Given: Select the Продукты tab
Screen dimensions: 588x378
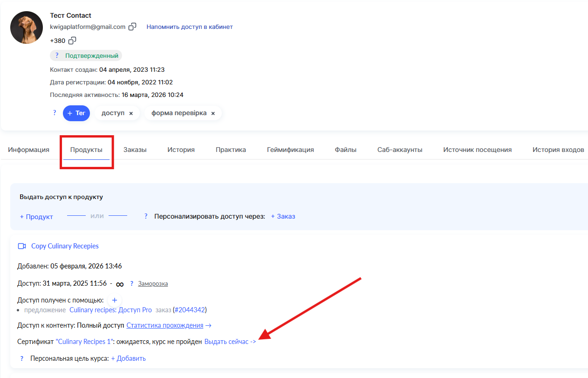Looking at the screenshot, I should pos(86,150).
